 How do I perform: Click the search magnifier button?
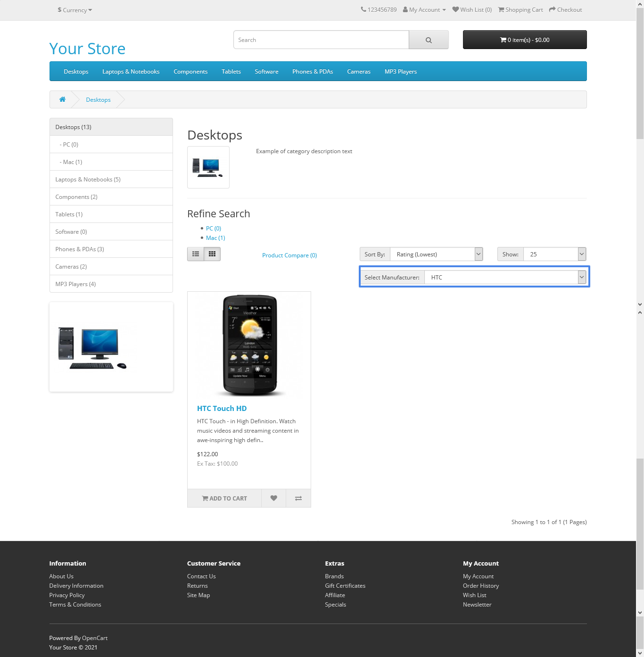pyautogui.click(x=429, y=40)
